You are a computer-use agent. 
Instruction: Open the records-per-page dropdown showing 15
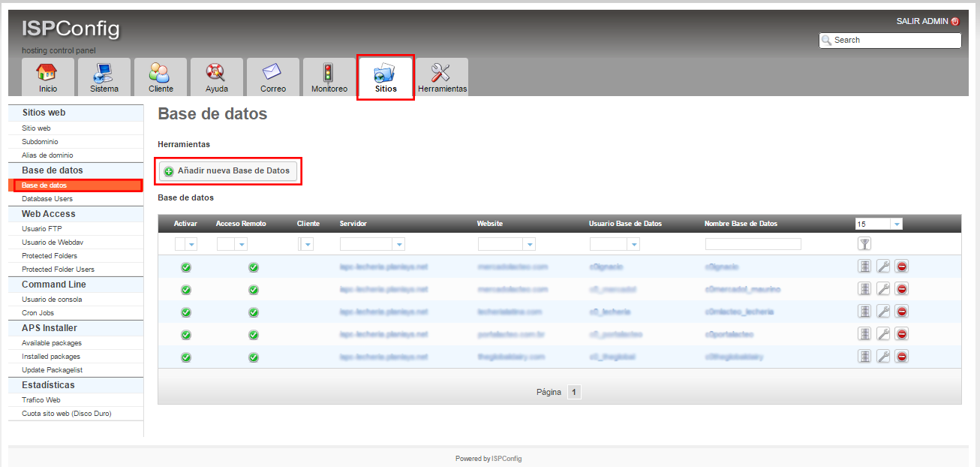879,224
